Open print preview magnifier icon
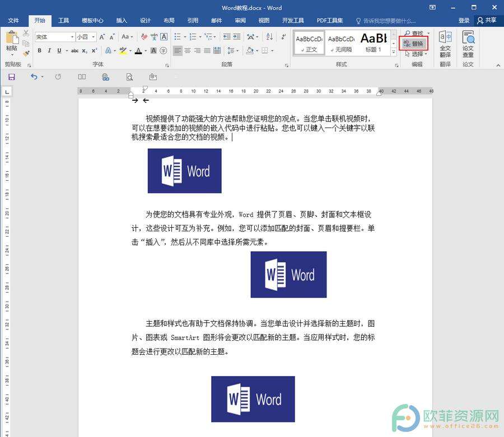The image size is (504, 437). [129, 77]
